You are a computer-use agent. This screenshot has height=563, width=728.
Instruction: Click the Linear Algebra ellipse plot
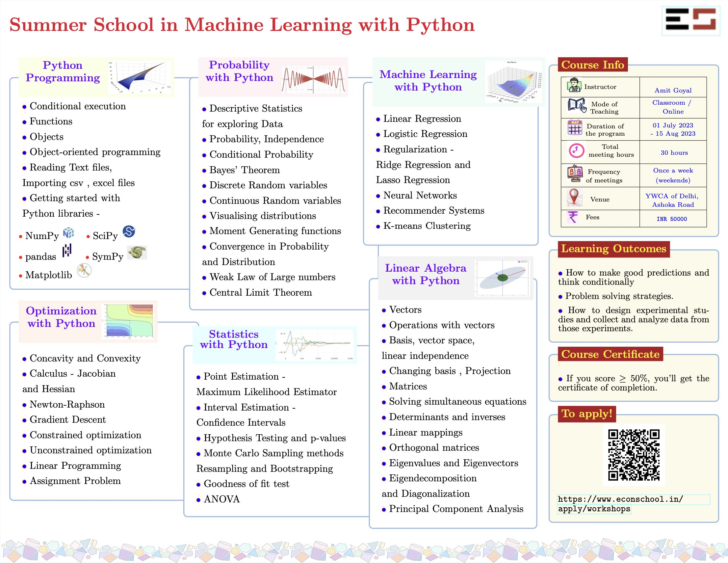click(x=502, y=278)
